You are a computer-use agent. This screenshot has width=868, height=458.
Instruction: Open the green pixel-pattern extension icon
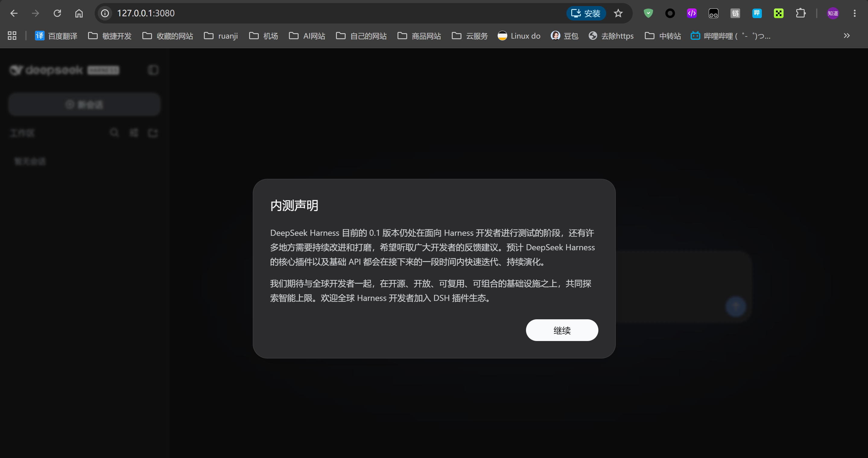pyautogui.click(x=779, y=13)
